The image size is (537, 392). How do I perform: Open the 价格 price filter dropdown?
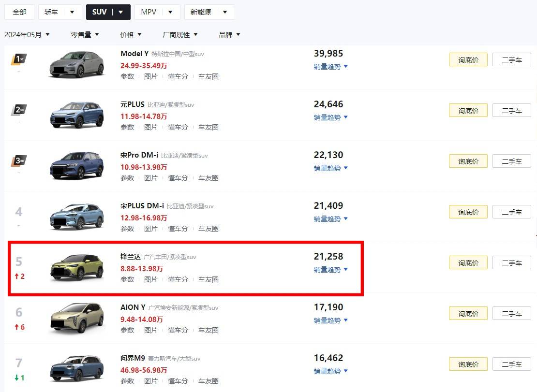[x=131, y=34]
